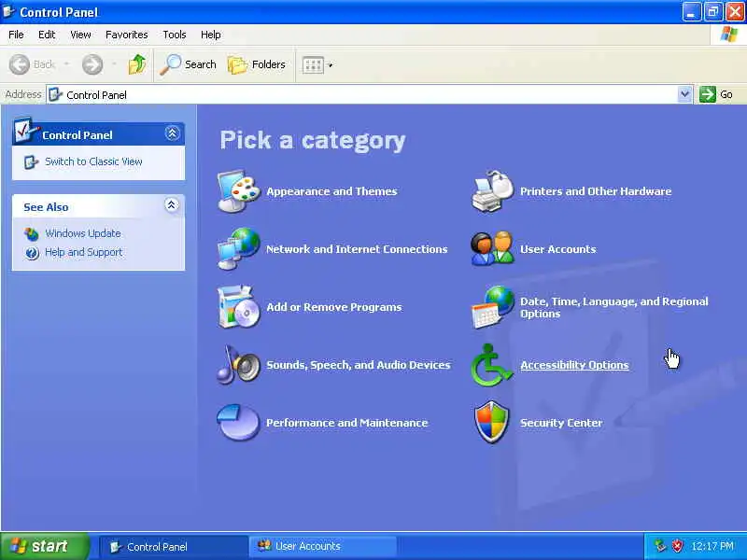Open the Accessibility Options wheelchair icon
The image size is (747, 560).
[491, 365]
